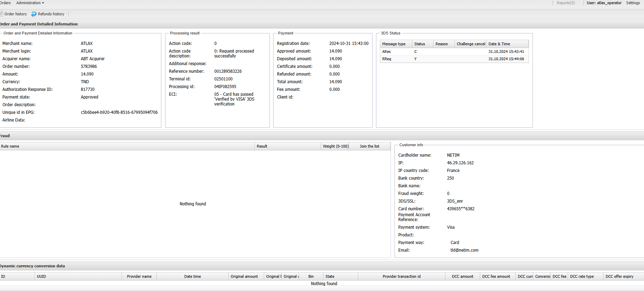644x291 pixels.
Task: Click the Challenge cancel column header
Action: coord(470,44)
